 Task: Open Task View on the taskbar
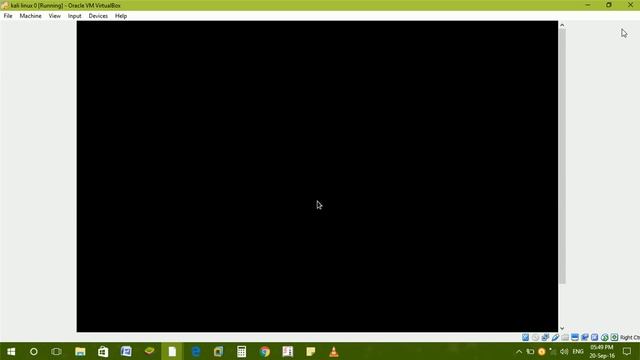point(56,351)
